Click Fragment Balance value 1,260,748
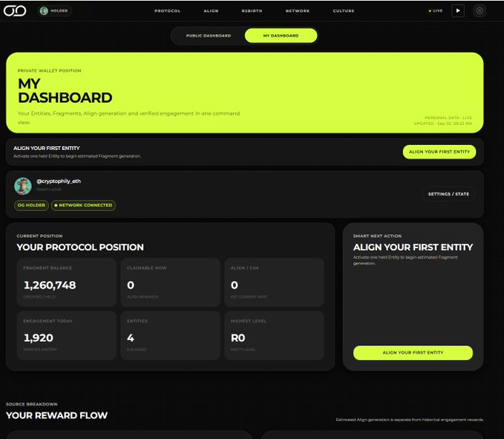504x439 pixels. pos(50,285)
